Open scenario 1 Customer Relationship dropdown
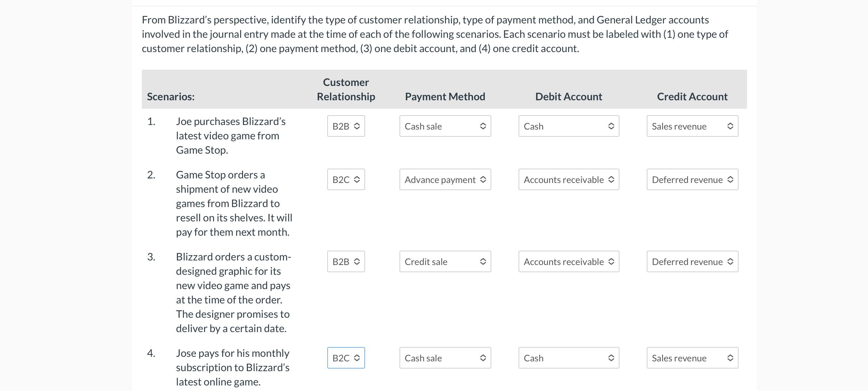Viewport: 868px width, 391px height. pos(346,126)
